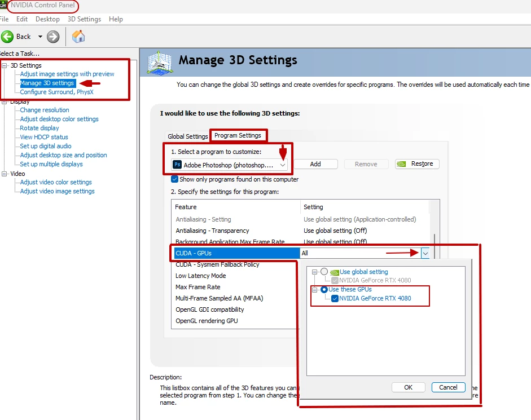Image resolution: width=531 pixels, height=420 pixels.
Task: Click the Remove button
Action: pyautogui.click(x=366, y=164)
